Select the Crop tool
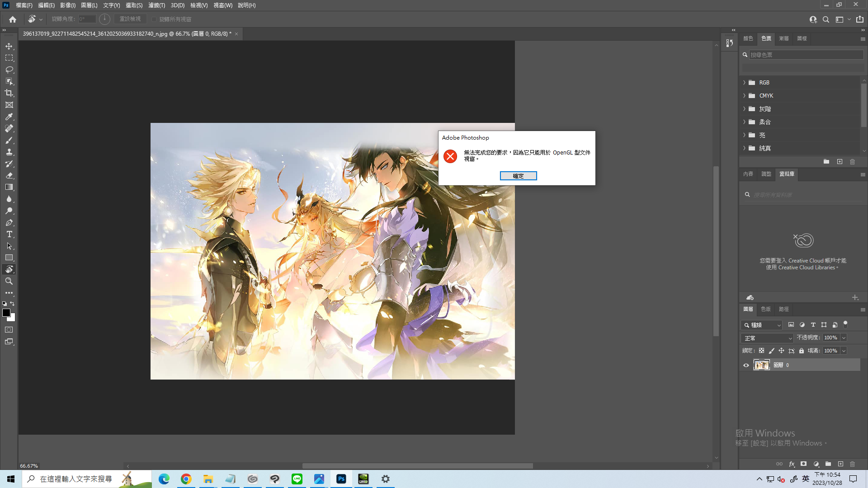This screenshot has height=488, width=868. (9, 93)
